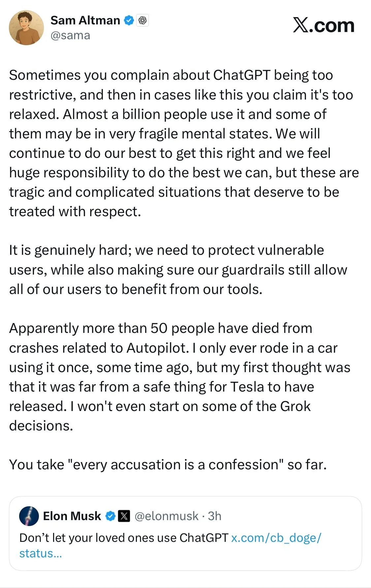
Task: Open the x.com/cb_doge/status link
Action: pos(276,538)
